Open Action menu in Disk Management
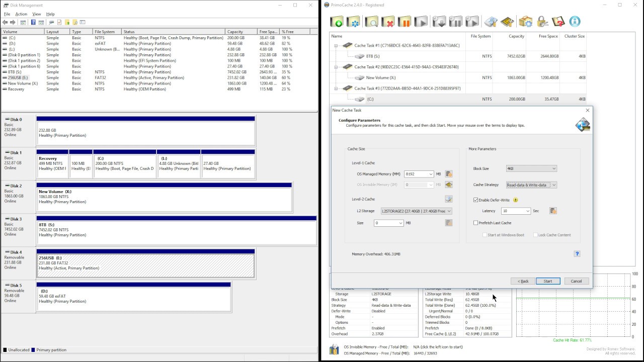The image size is (644, 362). click(21, 14)
